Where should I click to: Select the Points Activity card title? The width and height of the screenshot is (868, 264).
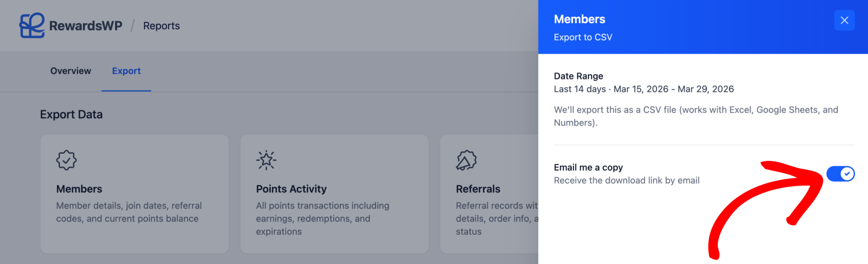pos(291,189)
